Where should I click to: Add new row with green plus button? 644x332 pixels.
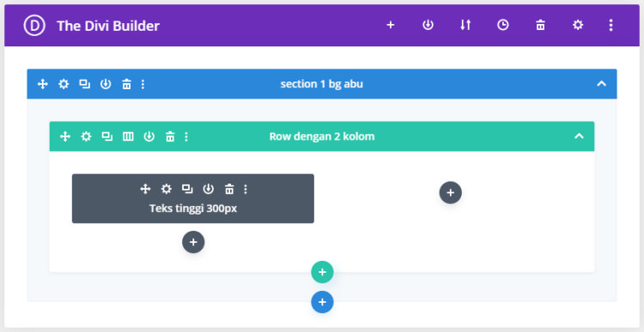point(322,272)
